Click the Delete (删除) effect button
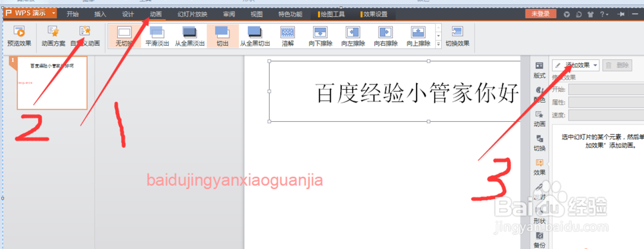 coord(618,65)
